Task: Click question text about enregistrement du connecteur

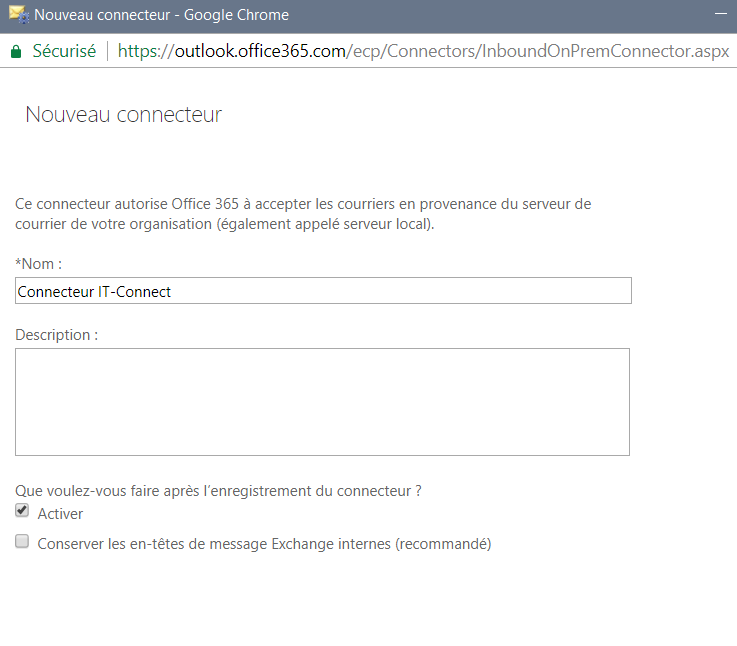Action: tap(218, 490)
